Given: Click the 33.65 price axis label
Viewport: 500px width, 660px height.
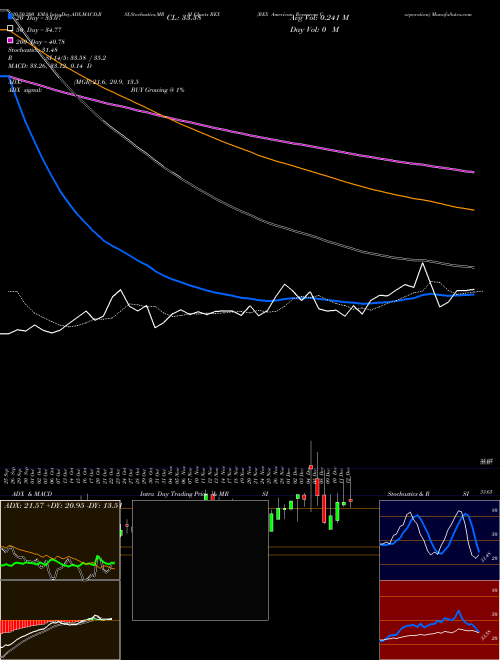Looking at the screenshot, I should pyautogui.click(x=487, y=492).
